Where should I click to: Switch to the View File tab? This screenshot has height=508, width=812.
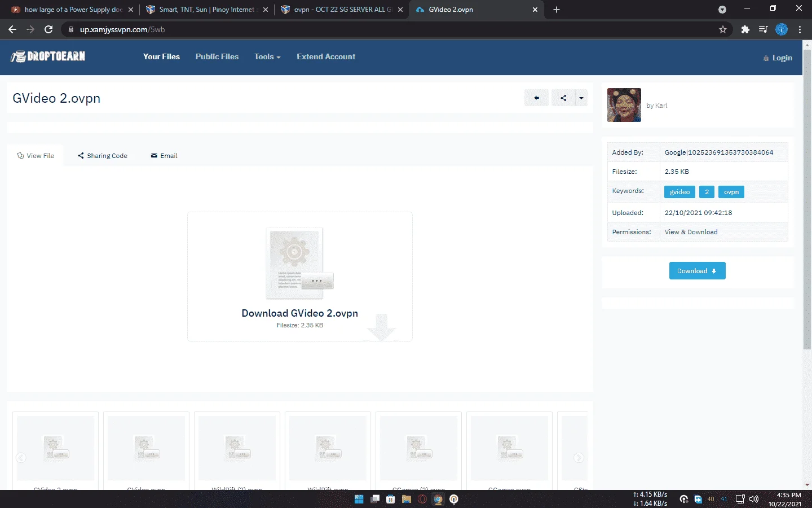point(36,156)
